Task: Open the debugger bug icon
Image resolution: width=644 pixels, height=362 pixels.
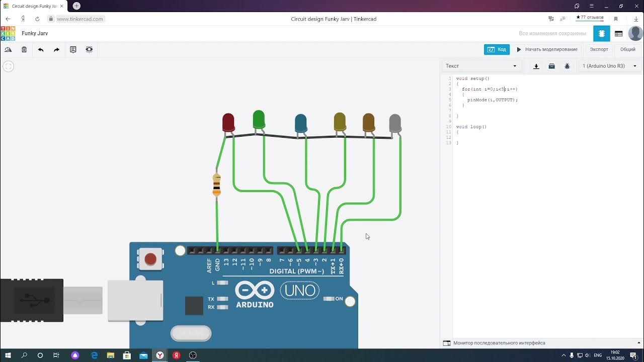Action: tap(567, 66)
